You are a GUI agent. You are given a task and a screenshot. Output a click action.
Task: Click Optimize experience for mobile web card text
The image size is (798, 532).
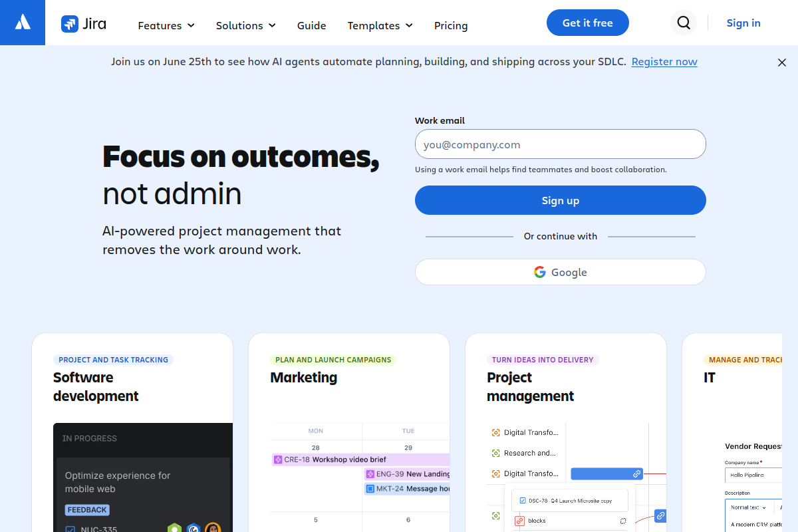[118, 482]
